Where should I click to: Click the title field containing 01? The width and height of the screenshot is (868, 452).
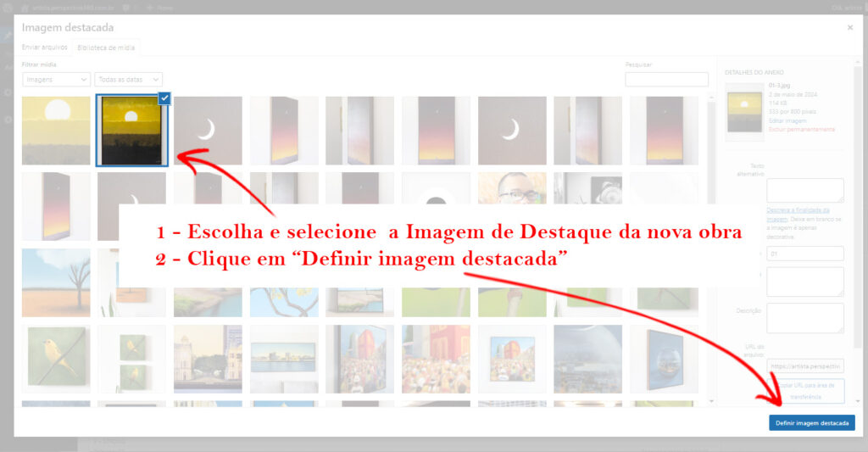click(805, 254)
